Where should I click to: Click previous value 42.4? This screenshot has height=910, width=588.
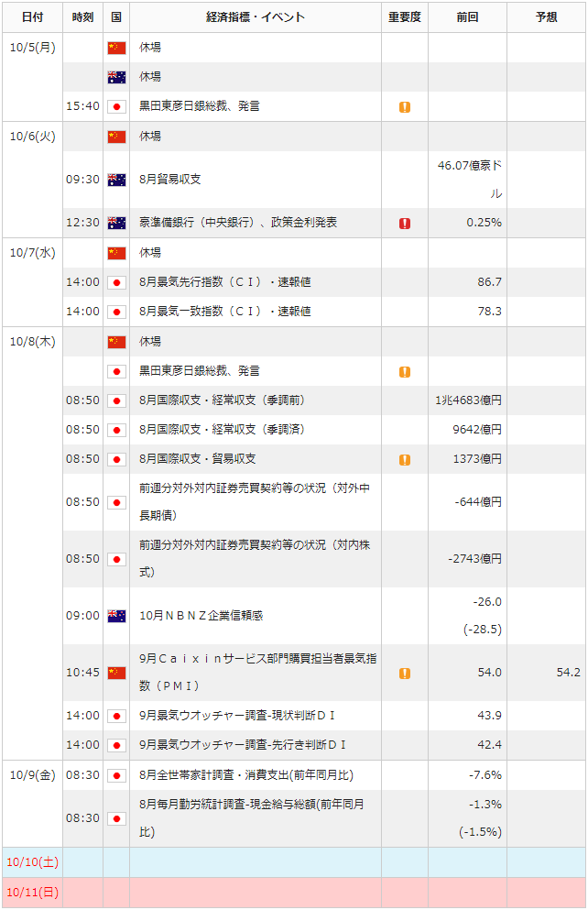(x=489, y=745)
